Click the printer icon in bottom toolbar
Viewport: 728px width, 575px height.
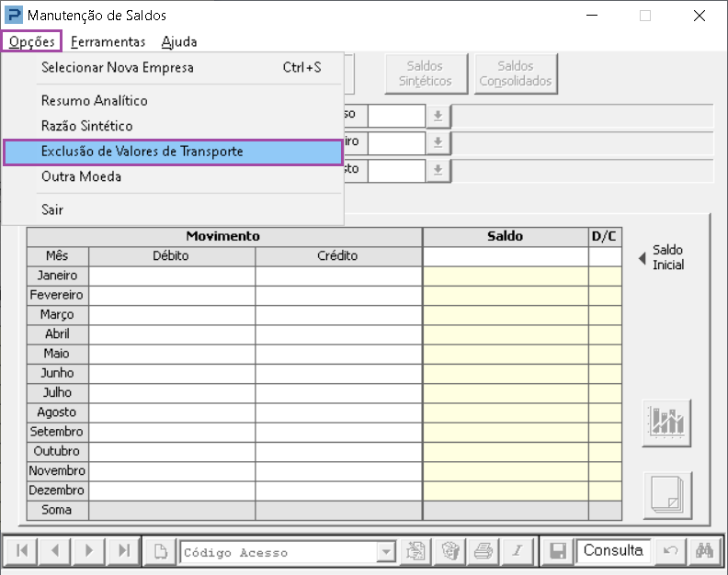point(483,551)
